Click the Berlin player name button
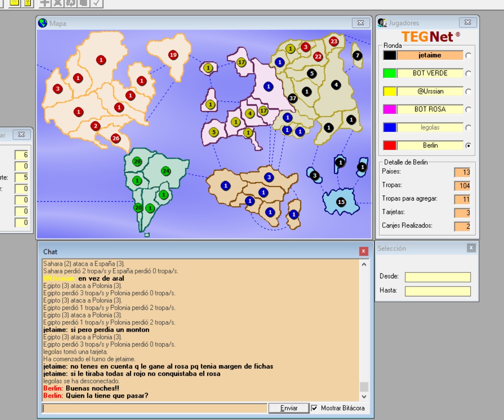This screenshot has height=420, width=504. pyautogui.click(x=430, y=145)
